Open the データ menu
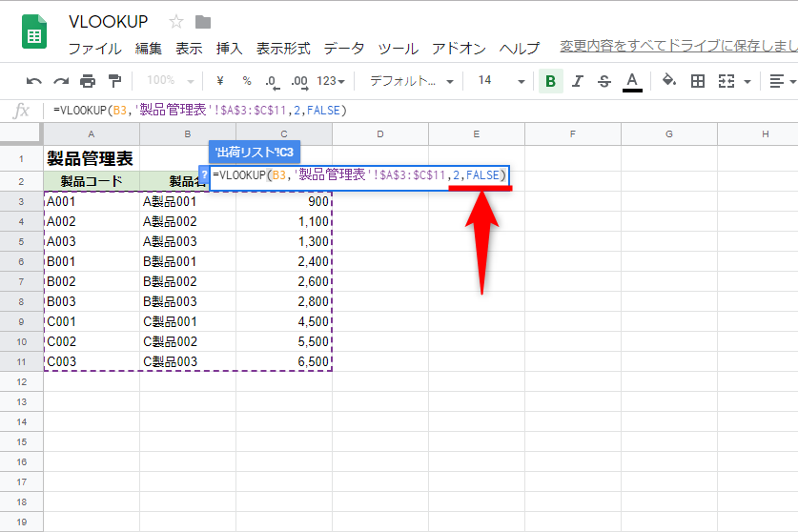 (x=344, y=49)
